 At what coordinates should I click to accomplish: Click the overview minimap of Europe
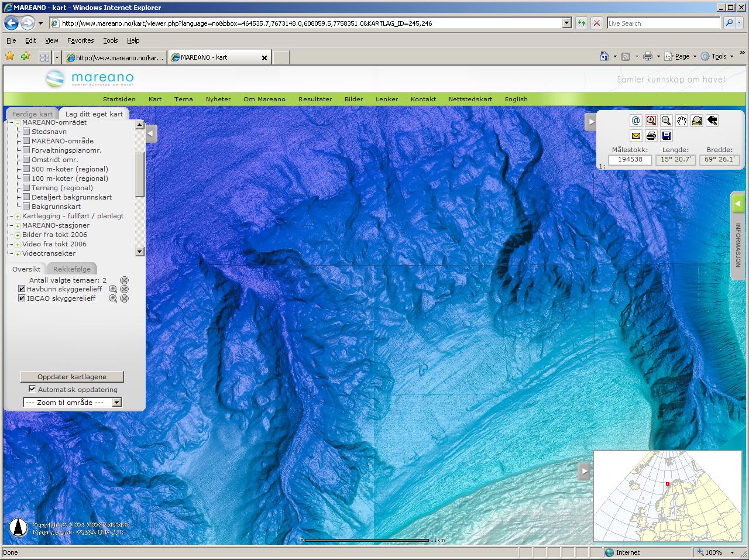[667, 496]
